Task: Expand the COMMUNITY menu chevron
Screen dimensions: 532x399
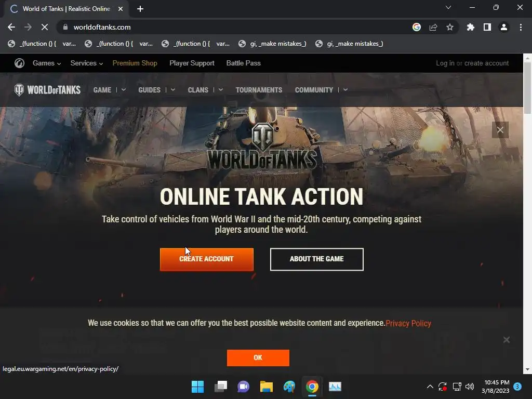Action: [x=345, y=90]
